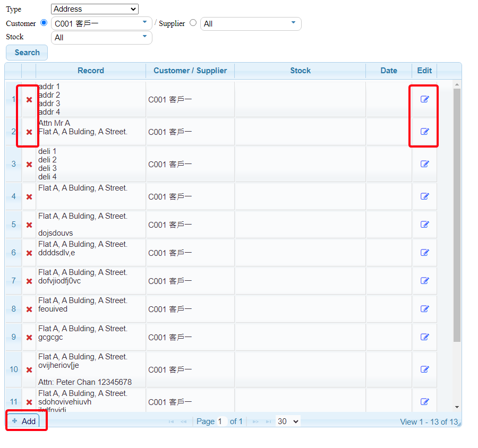Open the Type dropdown showing Address
Viewport: 478px width, 448px height.
click(x=95, y=9)
